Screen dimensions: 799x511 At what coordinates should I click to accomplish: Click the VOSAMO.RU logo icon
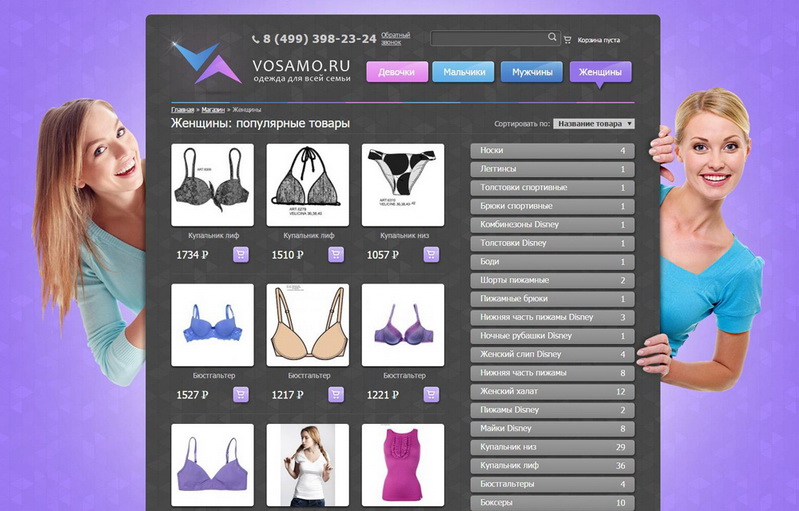(206, 62)
